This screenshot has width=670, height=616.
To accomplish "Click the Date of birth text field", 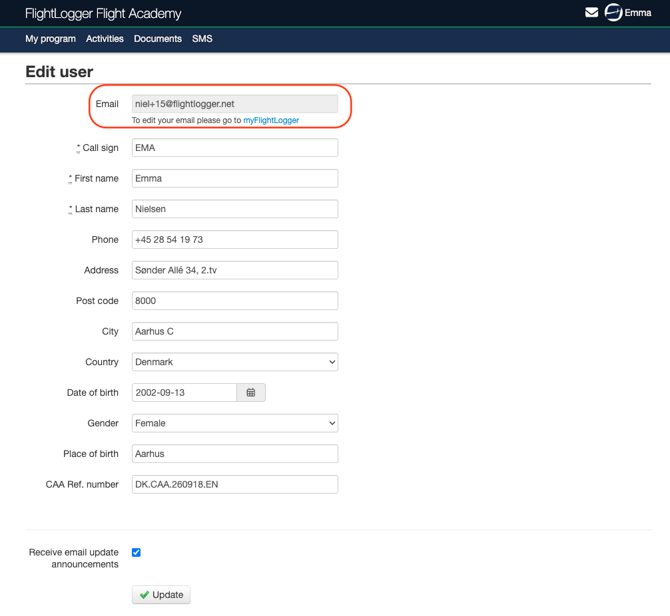I will tap(184, 392).
